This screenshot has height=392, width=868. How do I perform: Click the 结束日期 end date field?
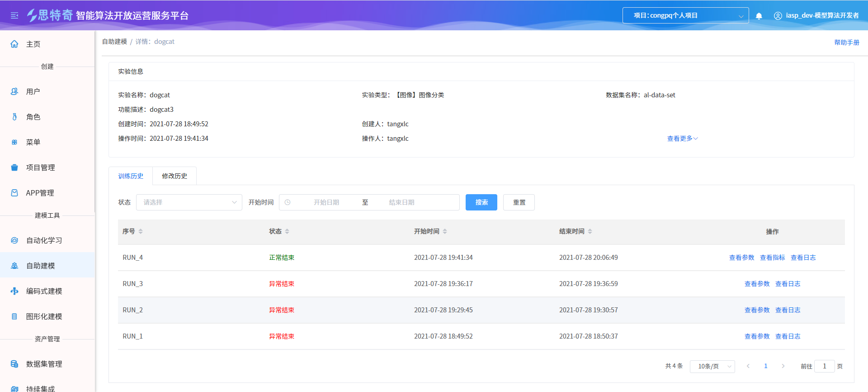[401, 202]
